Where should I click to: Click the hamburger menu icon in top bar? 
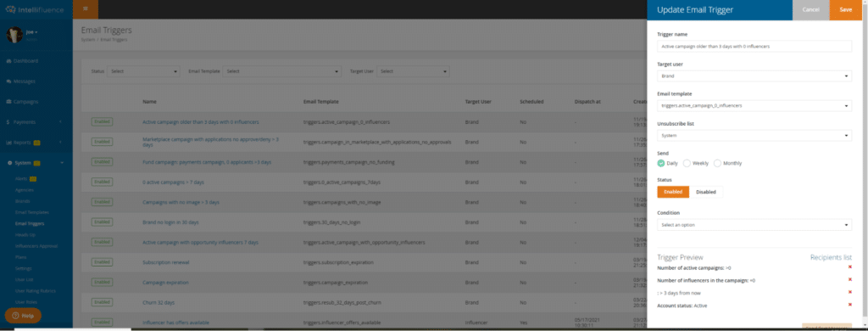pos(86,8)
